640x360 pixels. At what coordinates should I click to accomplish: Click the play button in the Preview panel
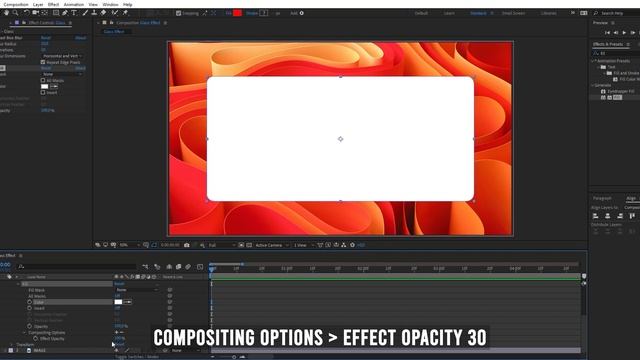click(624, 33)
